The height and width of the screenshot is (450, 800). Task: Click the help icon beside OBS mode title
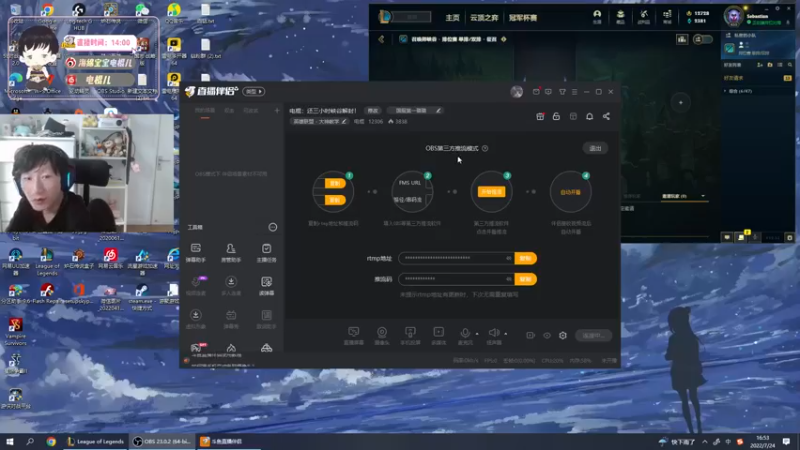485,148
